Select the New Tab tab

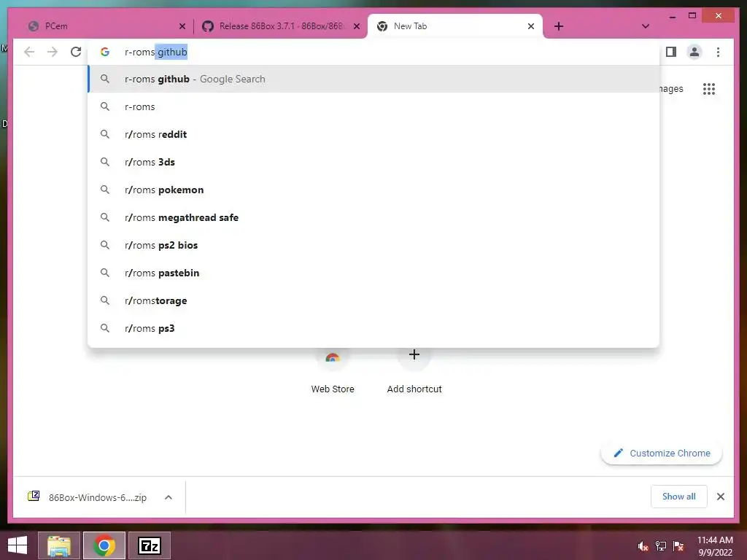tap(455, 26)
